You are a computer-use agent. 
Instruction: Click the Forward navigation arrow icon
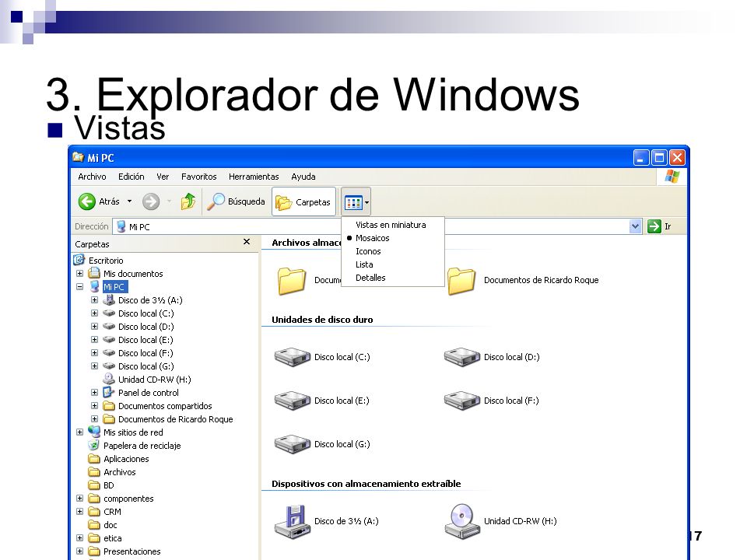(x=151, y=201)
